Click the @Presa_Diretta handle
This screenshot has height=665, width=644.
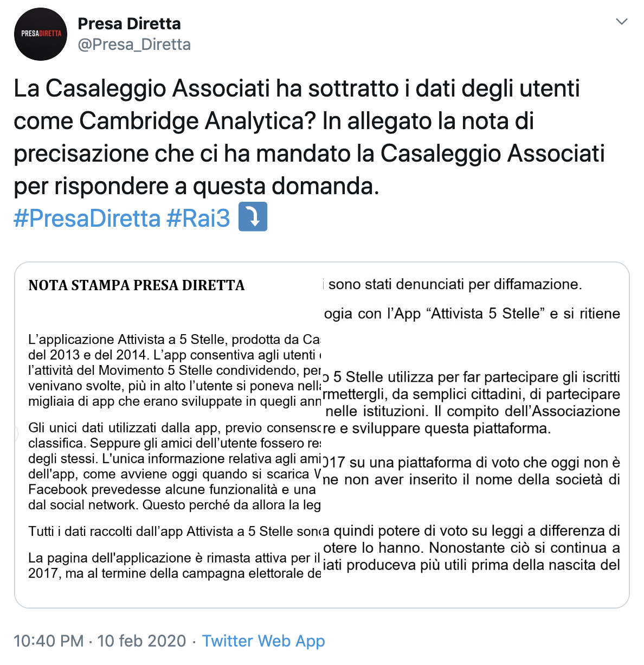click(134, 44)
